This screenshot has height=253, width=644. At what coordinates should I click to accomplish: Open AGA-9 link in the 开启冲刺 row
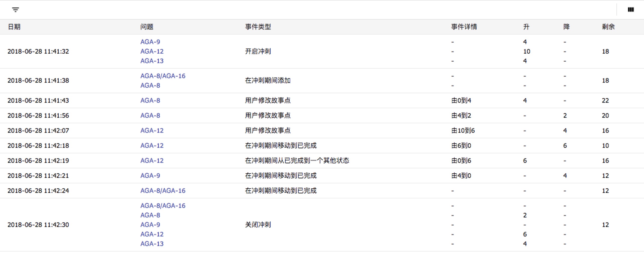coord(150,42)
